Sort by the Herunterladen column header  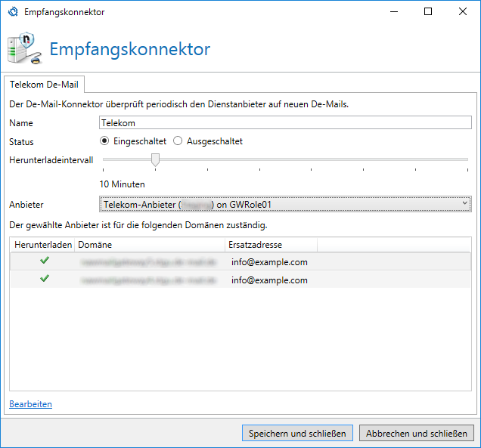[43, 245]
